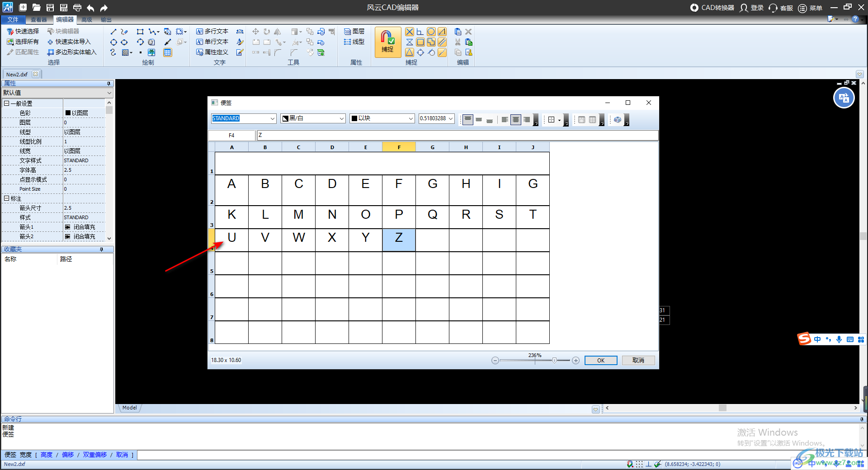Open the 输出 ribbon tab
The image size is (868, 470).
[x=106, y=20]
